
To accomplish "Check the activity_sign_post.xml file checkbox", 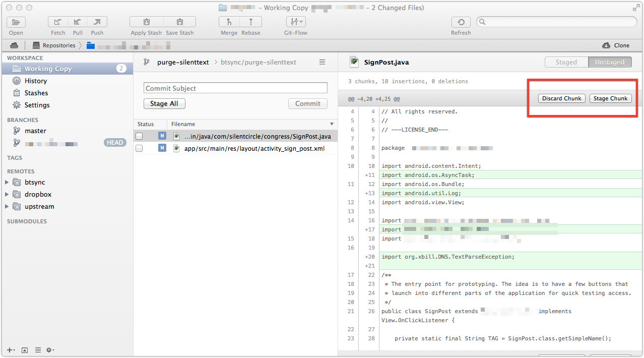I will (x=139, y=148).
